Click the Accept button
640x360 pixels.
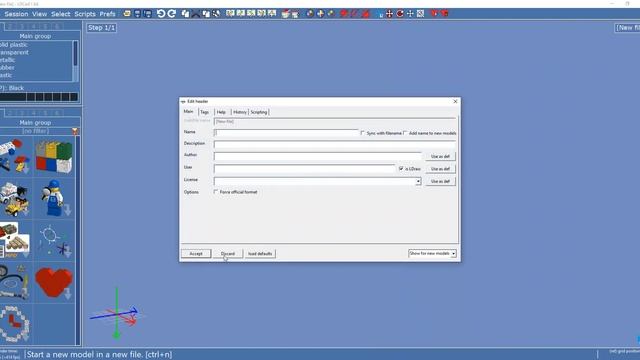click(196, 253)
